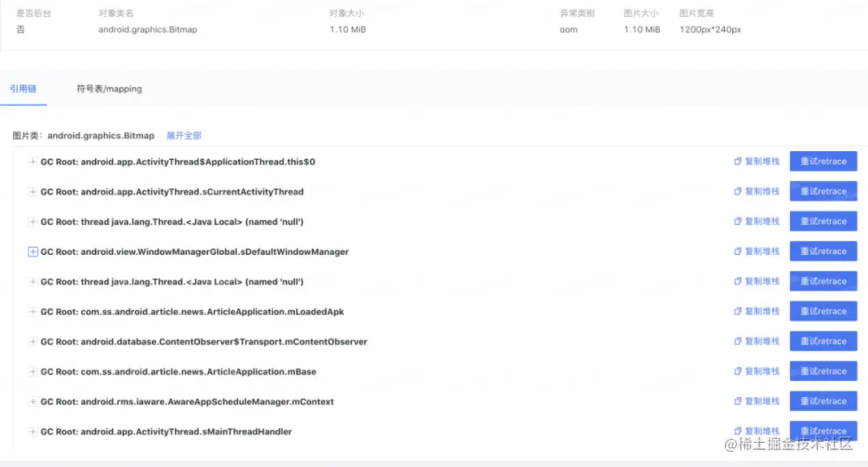Screen dimensions: 868x467
Task: Expand the AwareAppScheduleManager.mContext GC Root row
Action: click(33, 402)
